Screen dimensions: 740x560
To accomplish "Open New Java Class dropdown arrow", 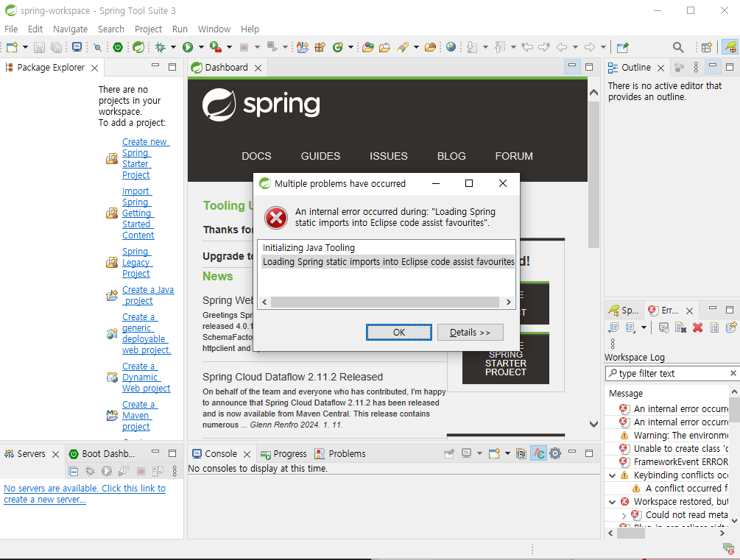I will click(x=350, y=47).
